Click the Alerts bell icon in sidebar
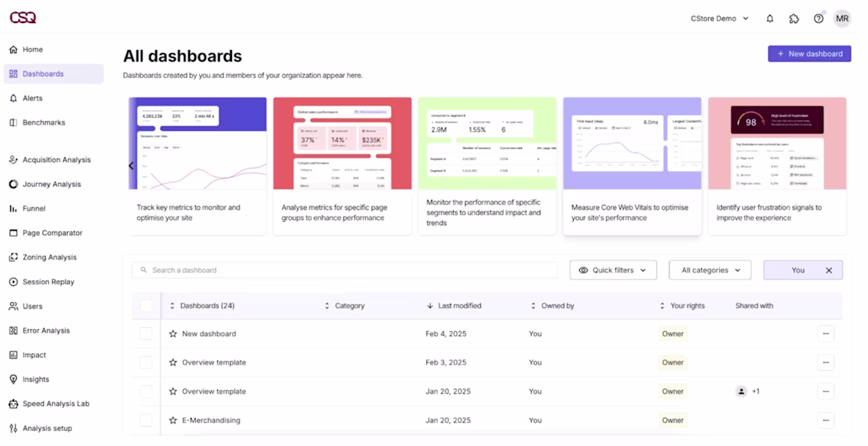 [x=14, y=98]
